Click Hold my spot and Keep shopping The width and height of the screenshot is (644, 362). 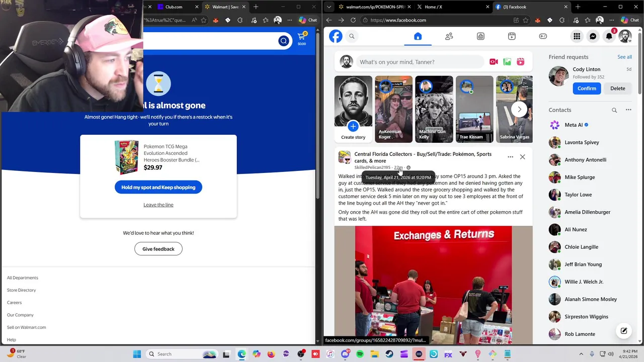(158, 187)
